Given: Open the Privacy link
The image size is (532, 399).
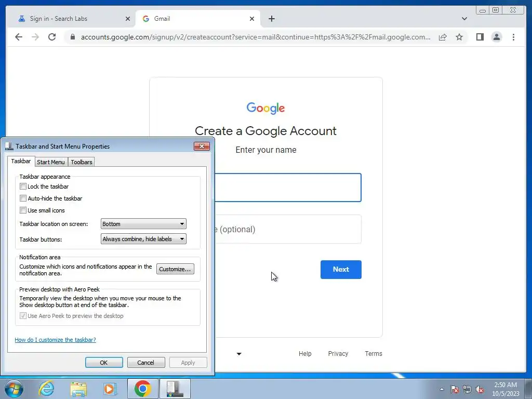Looking at the screenshot, I should point(338,353).
